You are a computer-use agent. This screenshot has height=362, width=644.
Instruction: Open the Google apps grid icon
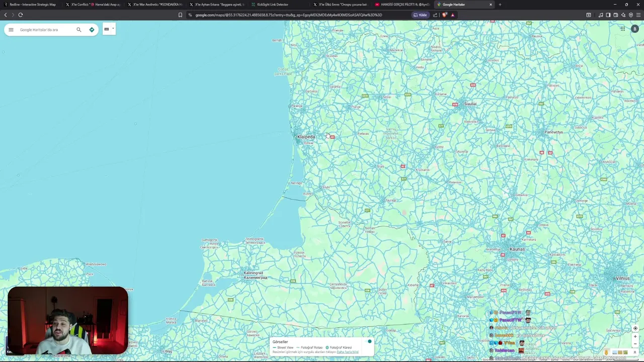622,29
